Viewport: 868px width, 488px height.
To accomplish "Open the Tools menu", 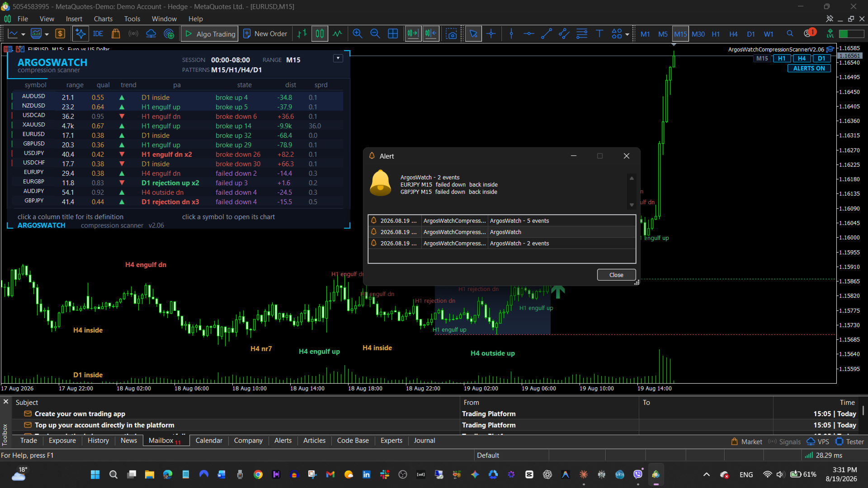I will coord(132,19).
